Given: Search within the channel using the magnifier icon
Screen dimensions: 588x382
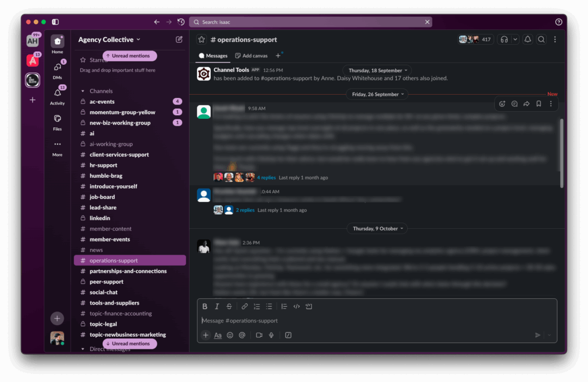Looking at the screenshot, I should coord(540,39).
